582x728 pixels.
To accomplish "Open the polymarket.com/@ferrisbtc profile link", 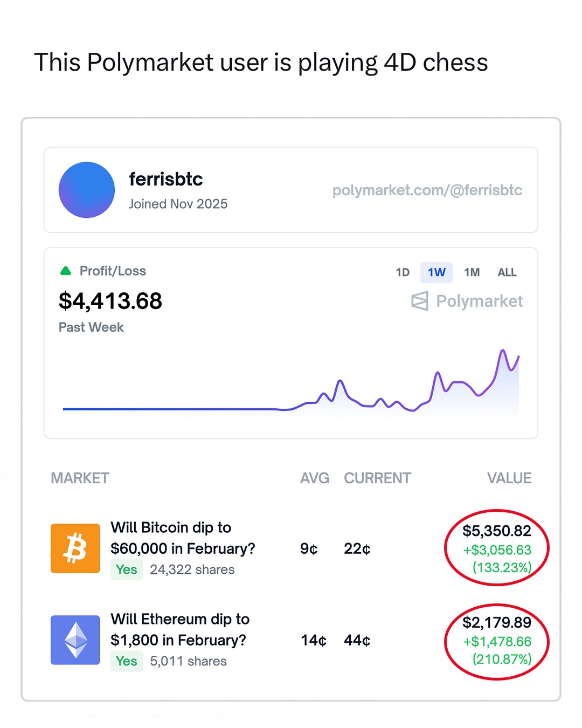I will tap(427, 190).
